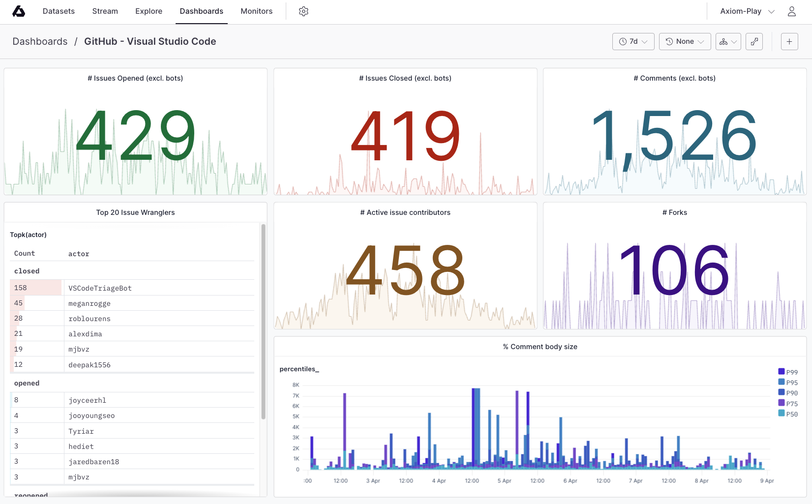The width and height of the screenshot is (812, 504).
Task: Toggle P99 series in legend
Action: pyautogui.click(x=788, y=372)
